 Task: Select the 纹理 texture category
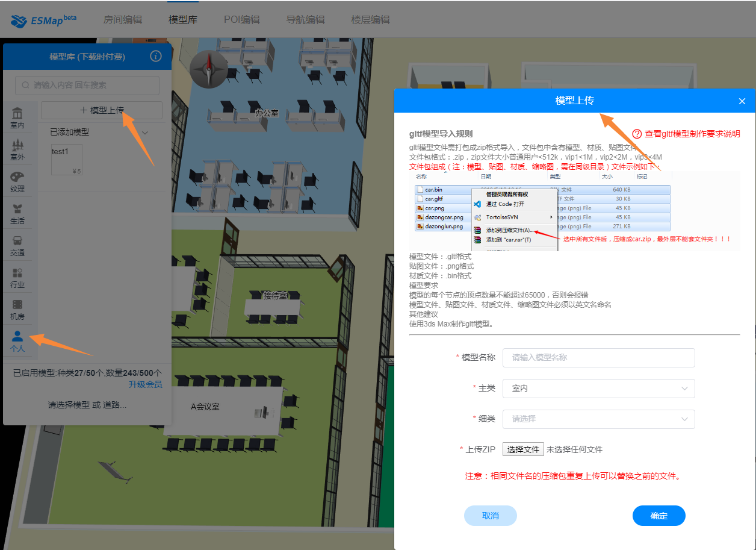point(17,183)
